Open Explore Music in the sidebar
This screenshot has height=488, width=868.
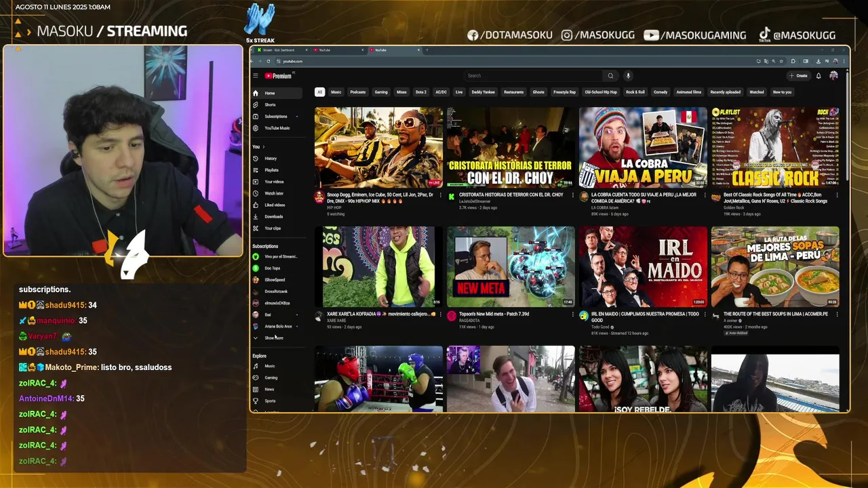[277, 366]
